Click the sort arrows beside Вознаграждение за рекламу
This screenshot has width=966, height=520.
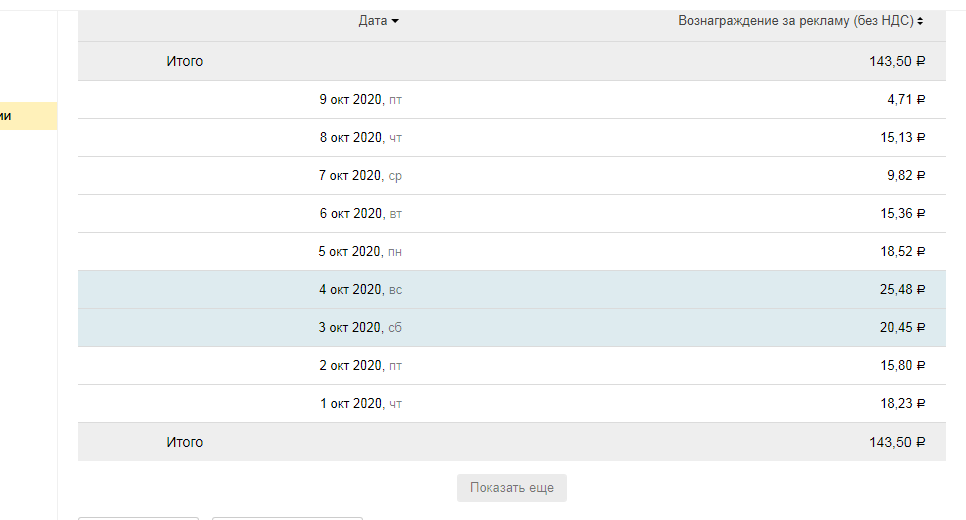920,21
